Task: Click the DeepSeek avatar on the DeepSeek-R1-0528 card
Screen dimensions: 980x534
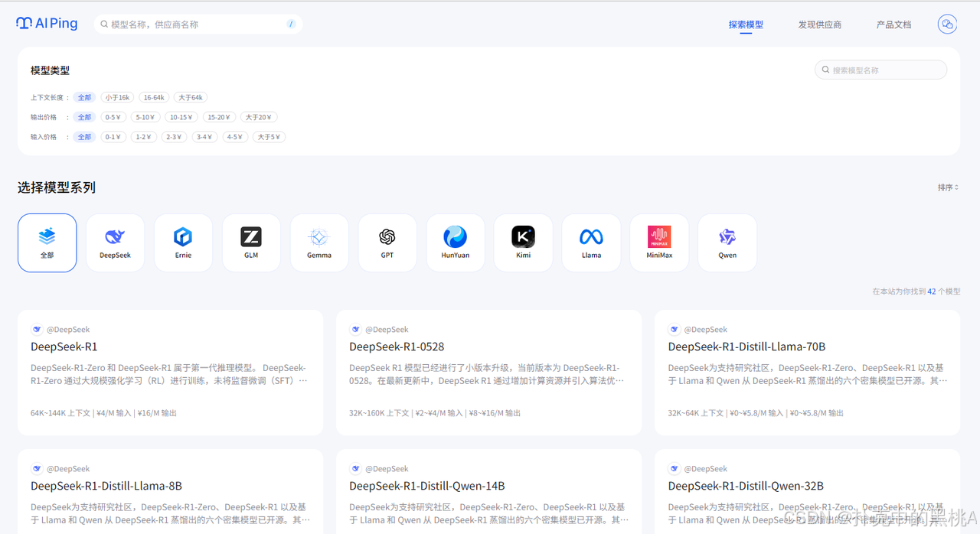Action: (x=355, y=330)
